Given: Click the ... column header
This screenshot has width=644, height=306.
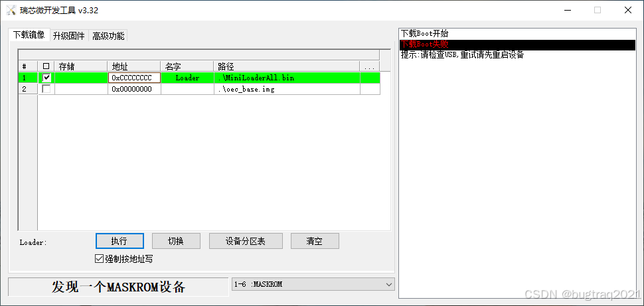Looking at the screenshot, I should tap(369, 66).
